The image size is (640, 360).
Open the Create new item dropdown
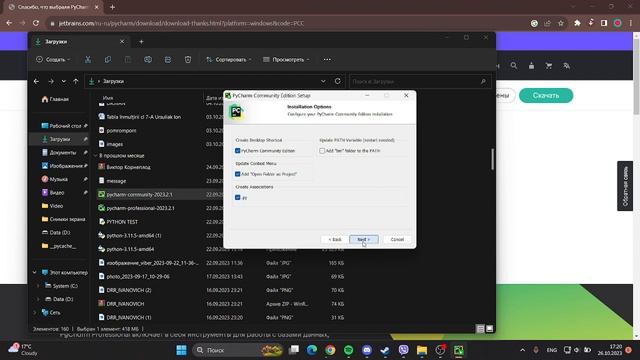(x=53, y=60)
